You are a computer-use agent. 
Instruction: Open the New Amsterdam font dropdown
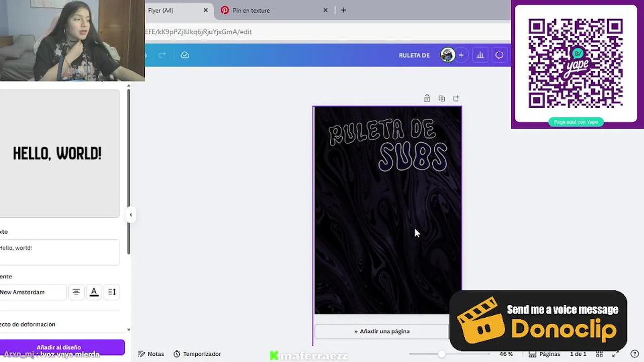[x=33, y=292]
